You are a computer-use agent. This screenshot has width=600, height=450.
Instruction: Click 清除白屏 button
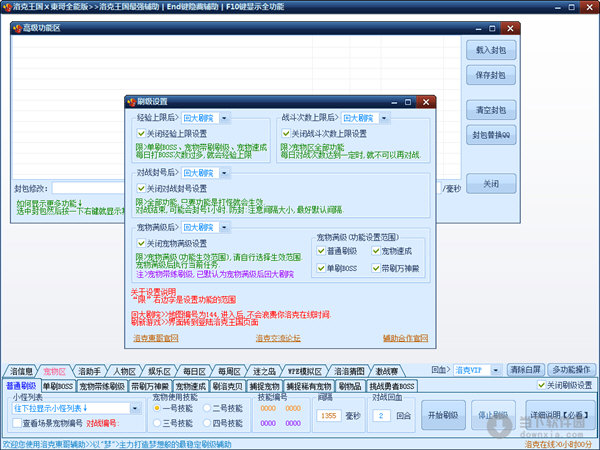pyautogui.click(x=525, y=370)
